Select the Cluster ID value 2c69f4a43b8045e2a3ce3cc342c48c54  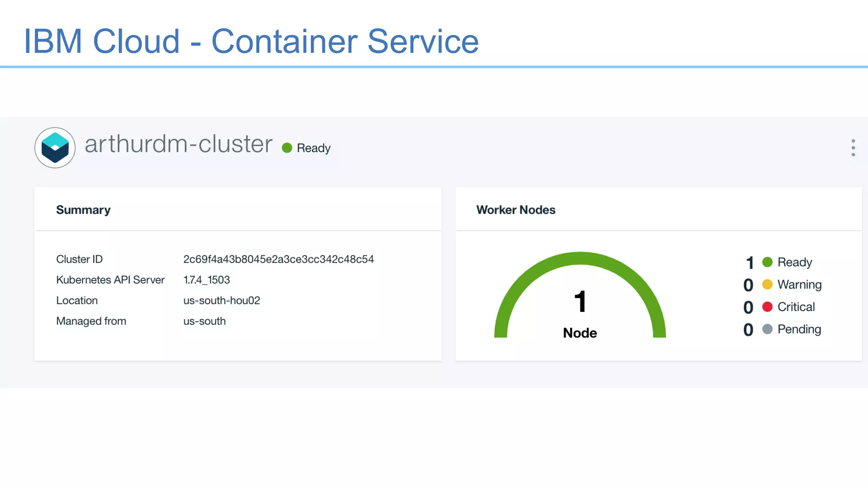pyautogui.click(x=278, y=259)
